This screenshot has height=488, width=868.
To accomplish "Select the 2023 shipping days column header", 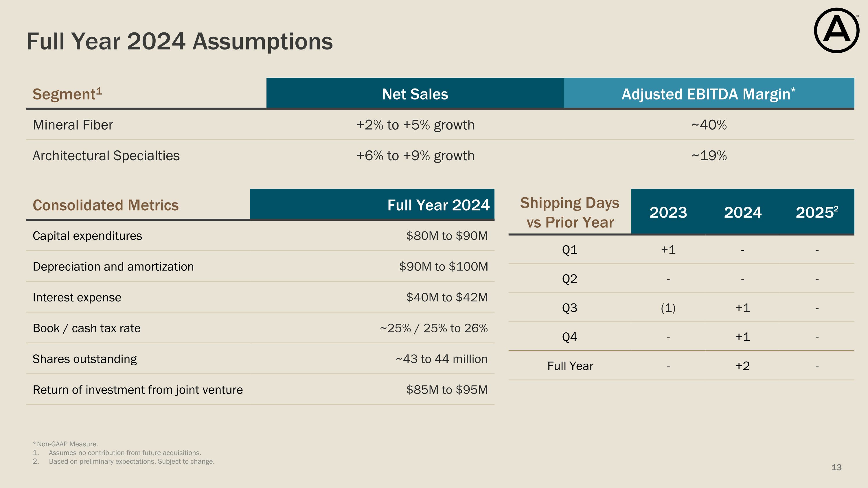I will (x=668, y=213).
